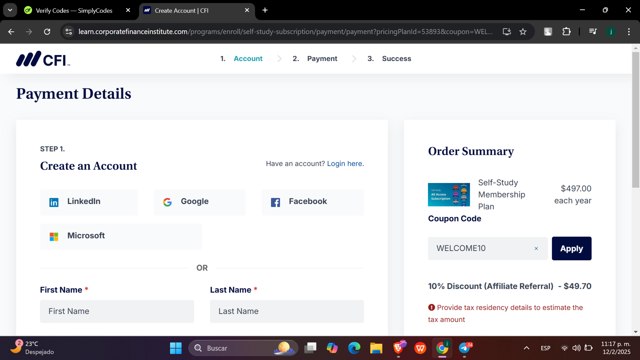Bookmark this page with the star icon

click(x=523, y=31)
